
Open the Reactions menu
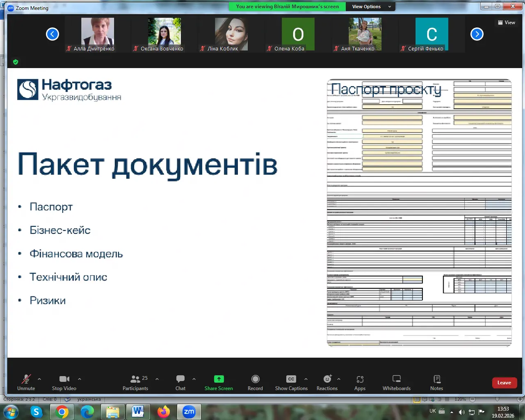point(327,382)
